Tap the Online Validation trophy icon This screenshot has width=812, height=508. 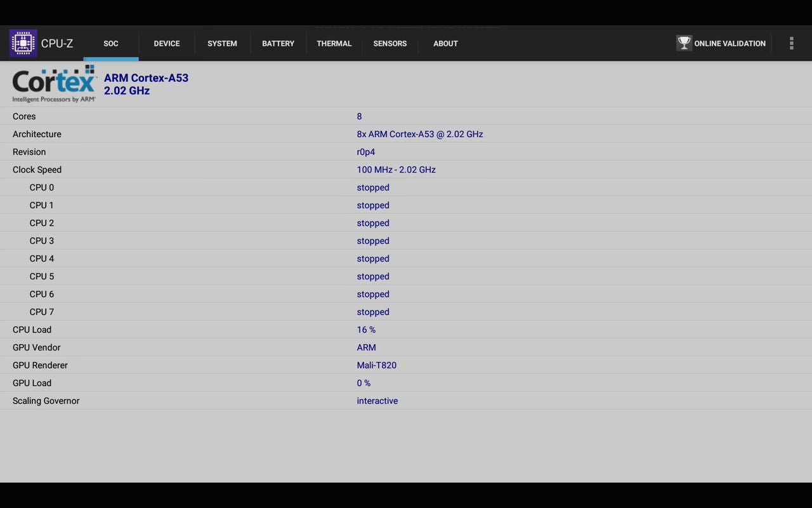coord(684,43)
